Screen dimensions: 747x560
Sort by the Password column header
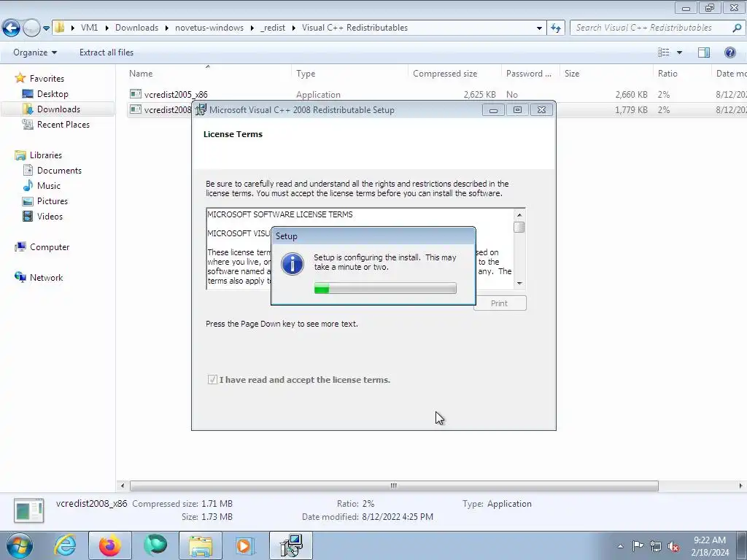coord(530,74)
